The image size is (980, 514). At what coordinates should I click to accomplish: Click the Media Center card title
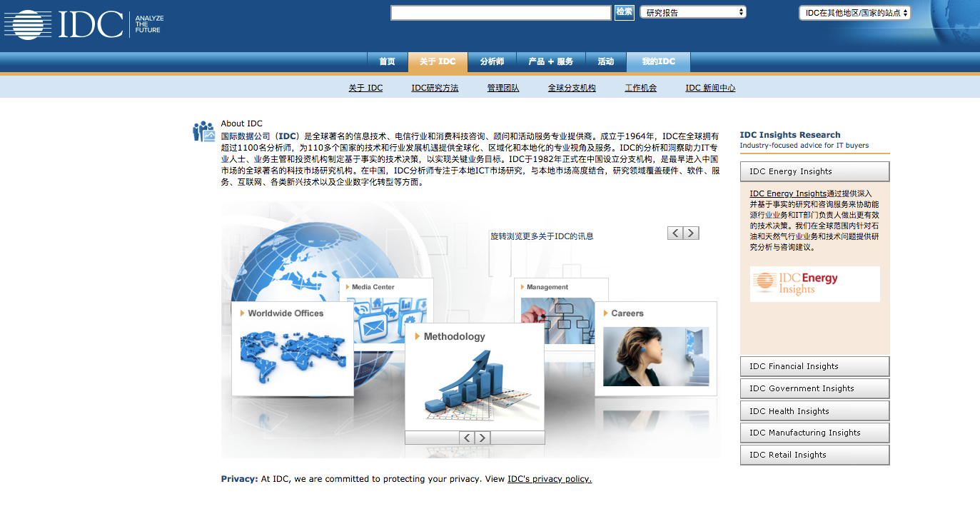pos(373,287)
